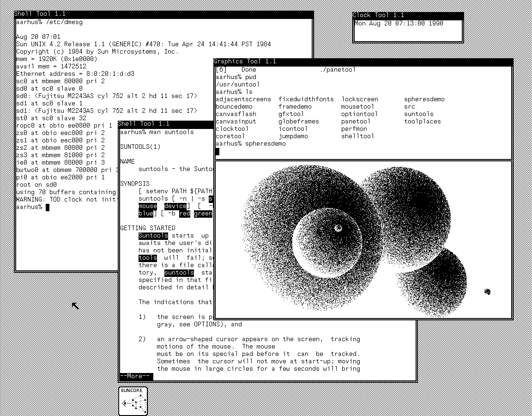532x416 pixels.
Task: Click the 'aarhus% man suntools' command line
Action: coord(157,132)
